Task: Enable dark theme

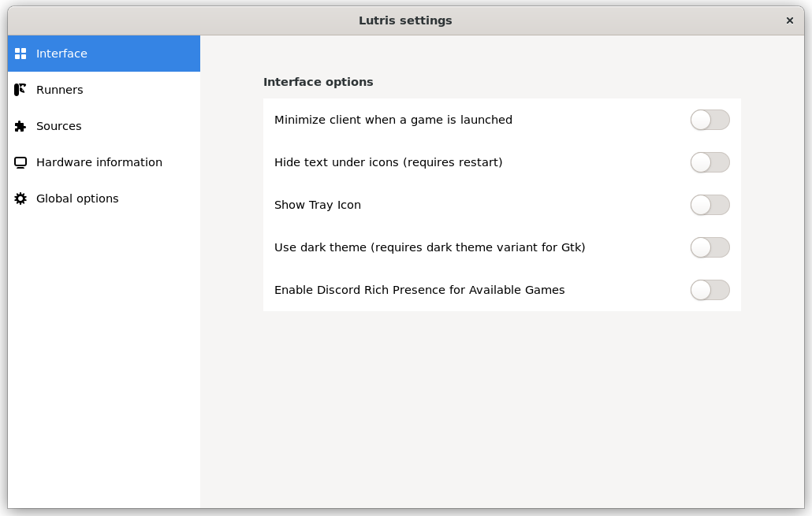Action: (x=710, y=247)
